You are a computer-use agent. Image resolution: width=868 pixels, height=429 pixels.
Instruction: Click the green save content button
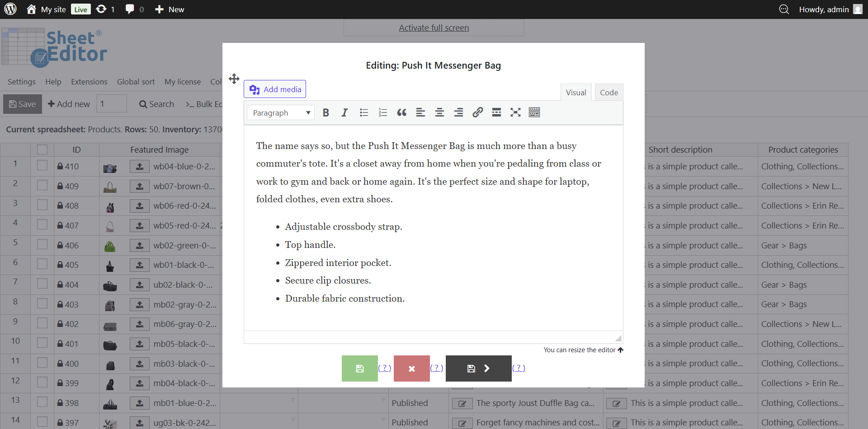click(360, 368)
